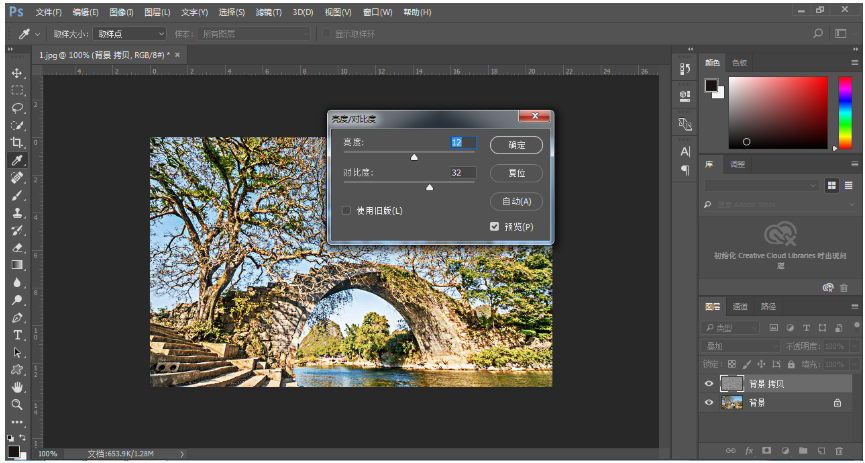This screenshot has height=463, width=865.
Task: Select the Gradient tool
Action: [17, 265]
